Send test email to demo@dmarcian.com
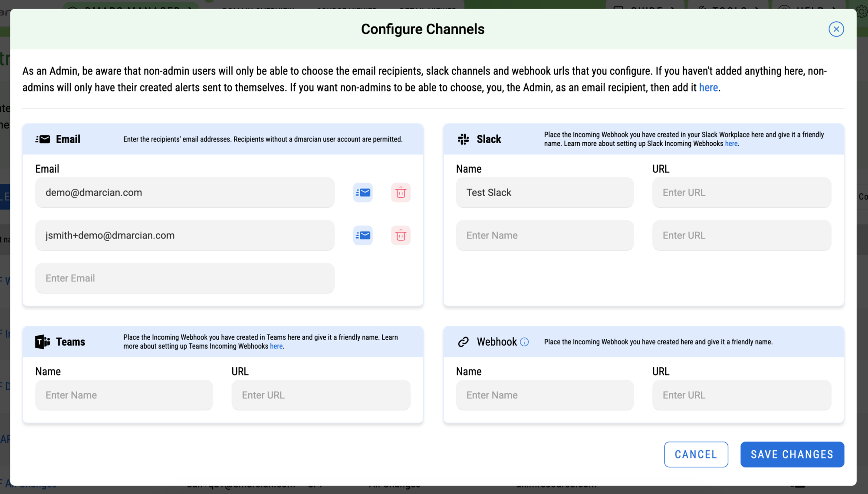This screenshot has height=494, width=868. [363, 193]
